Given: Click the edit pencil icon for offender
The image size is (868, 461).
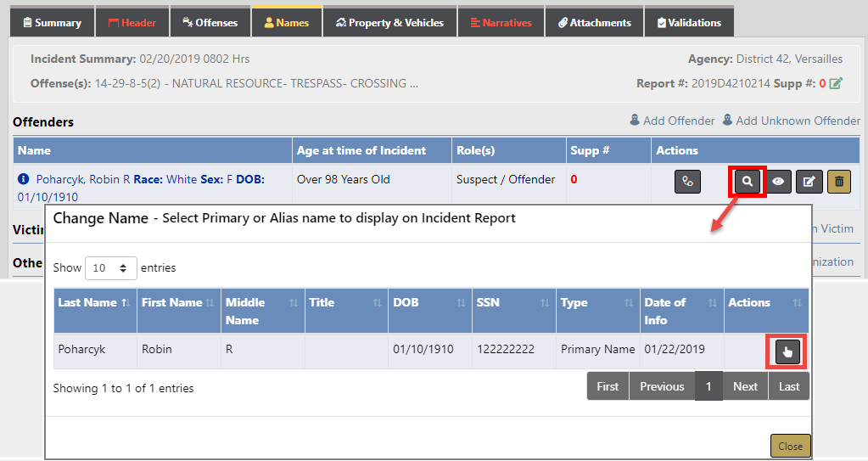Looking at the screenshot, I should [x=809, y=182].
